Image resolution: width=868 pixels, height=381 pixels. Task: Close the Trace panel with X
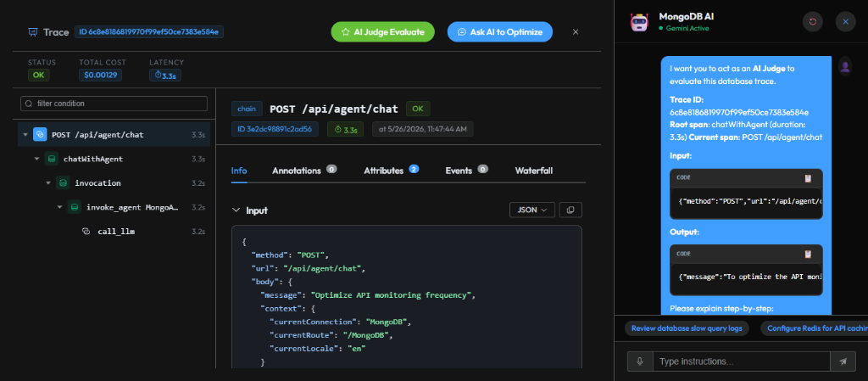pos(576,32)
